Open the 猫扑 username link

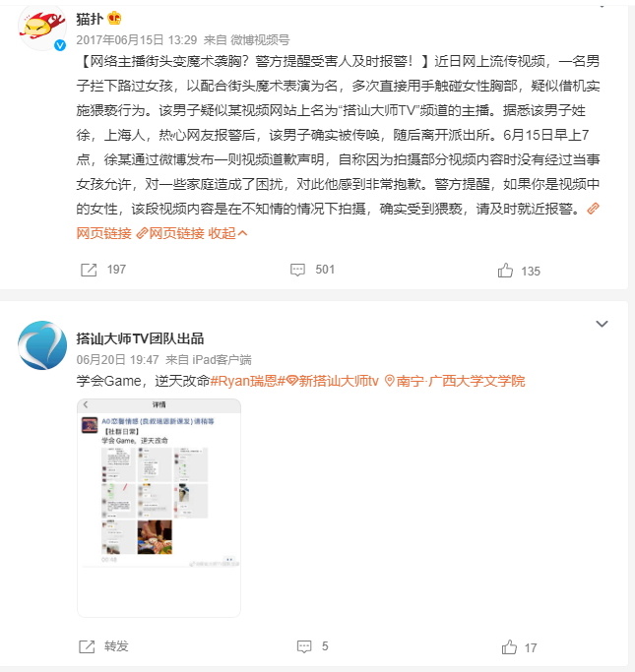pyautogui.click(x=90, y=19)
